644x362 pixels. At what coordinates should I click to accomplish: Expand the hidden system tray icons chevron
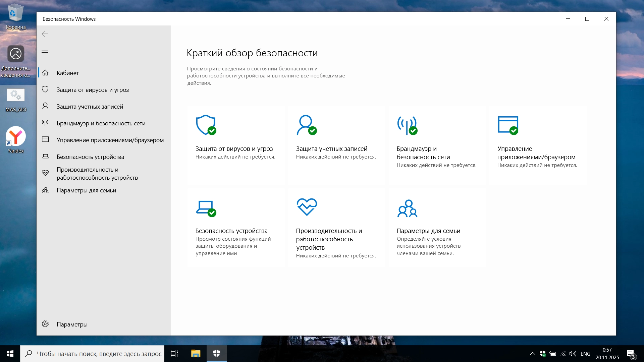click(x=532, y=354)
